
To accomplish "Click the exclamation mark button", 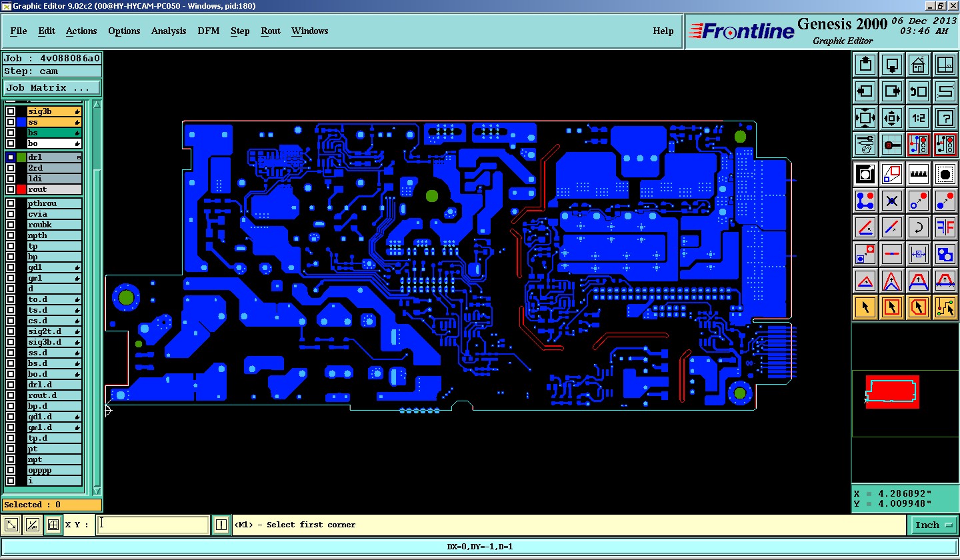I will [x=221, y=525].
